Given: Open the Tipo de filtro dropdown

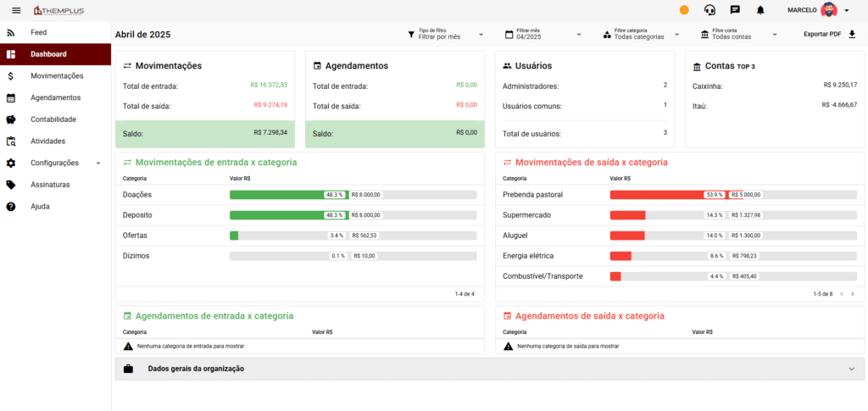Looking at the screenshot, I should click(x=446, y=34).
